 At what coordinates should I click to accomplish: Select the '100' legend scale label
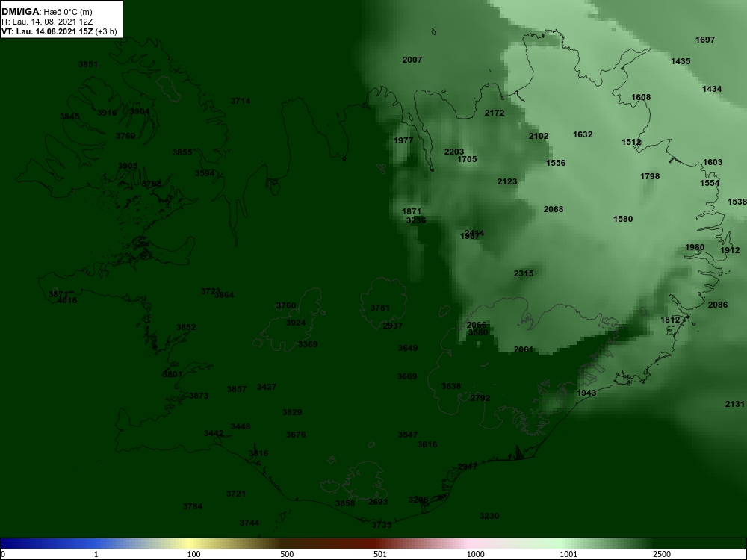click(x=194, y=554)
